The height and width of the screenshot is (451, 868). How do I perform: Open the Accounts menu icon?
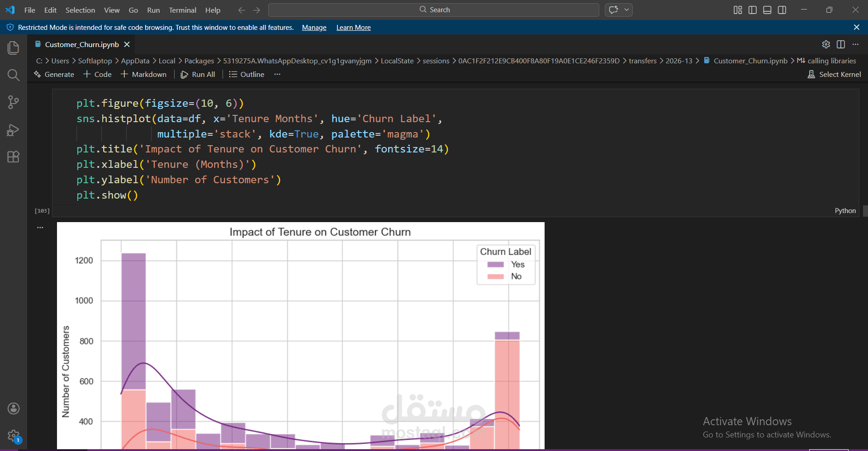click(14, 408)
